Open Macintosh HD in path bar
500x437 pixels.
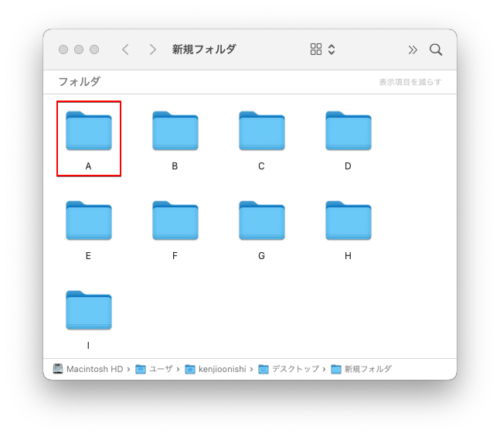(x=88, y=369)
